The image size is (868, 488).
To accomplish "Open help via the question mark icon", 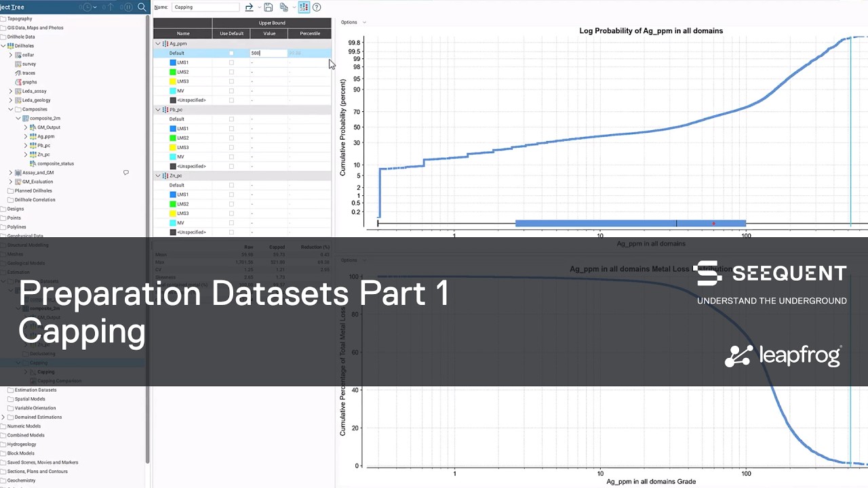I will tap(317, 7).
